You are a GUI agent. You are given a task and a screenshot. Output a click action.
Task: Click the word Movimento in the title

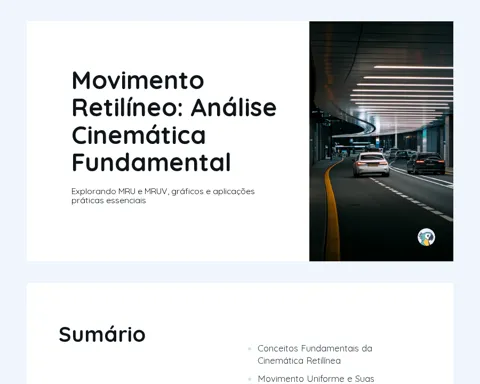pyautogui.click(x=138, y=81)
